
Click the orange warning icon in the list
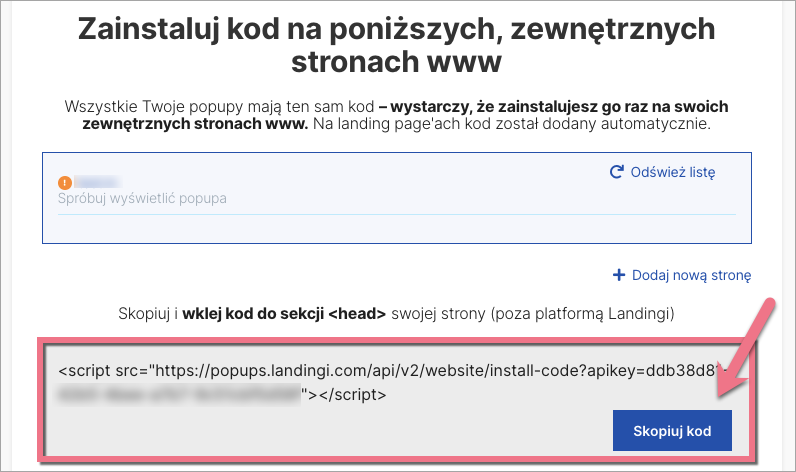pyautogui.click(x=65, y=182)
